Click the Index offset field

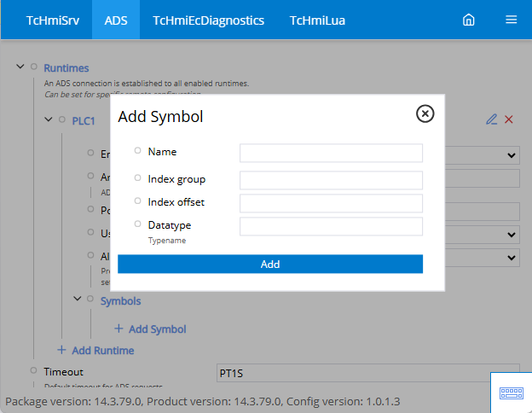pyautogui.click(x=331, y=203)
